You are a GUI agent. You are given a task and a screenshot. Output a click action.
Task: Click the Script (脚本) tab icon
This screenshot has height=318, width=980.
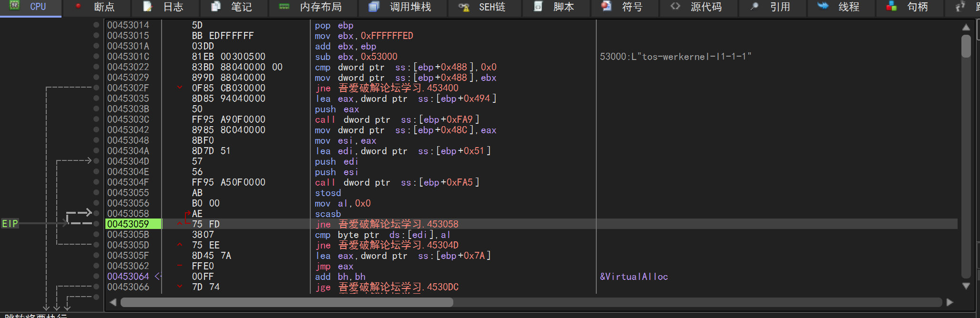[538, 6]
